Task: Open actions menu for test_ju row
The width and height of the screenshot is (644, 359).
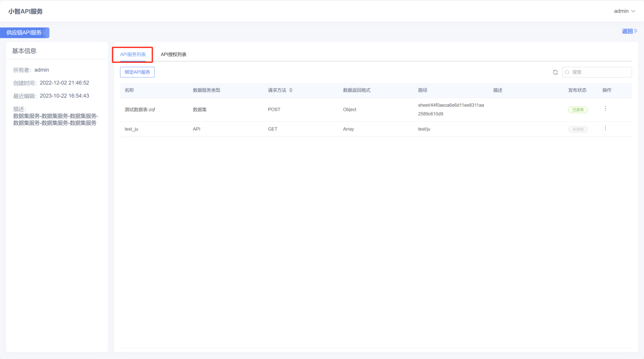Action: click(605, 128)
